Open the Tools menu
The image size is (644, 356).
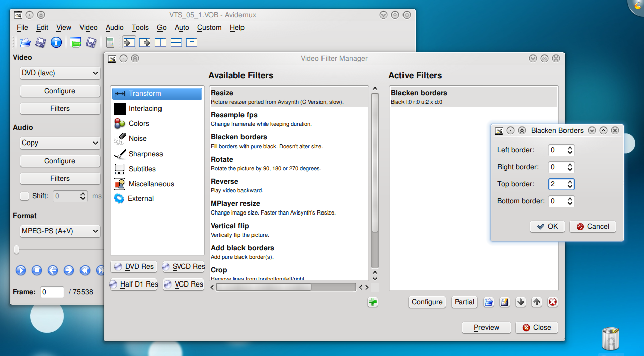tap(140, 27)
